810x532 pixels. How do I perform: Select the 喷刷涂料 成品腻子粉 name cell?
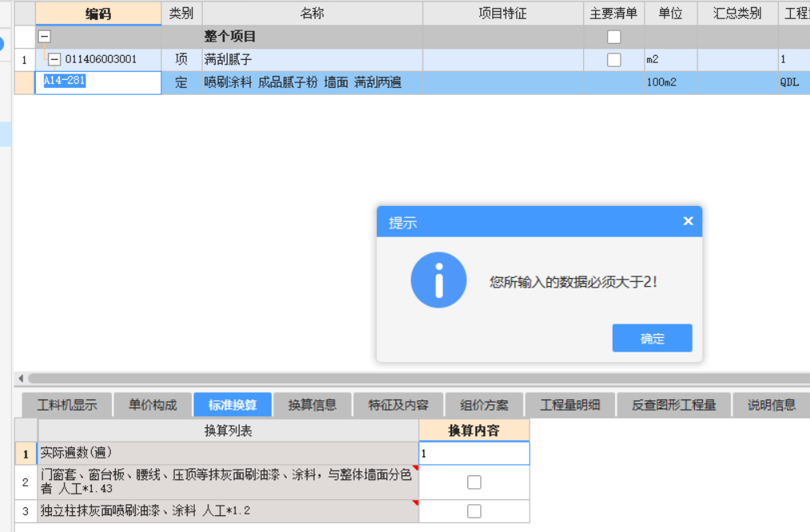tap(312, 82)
